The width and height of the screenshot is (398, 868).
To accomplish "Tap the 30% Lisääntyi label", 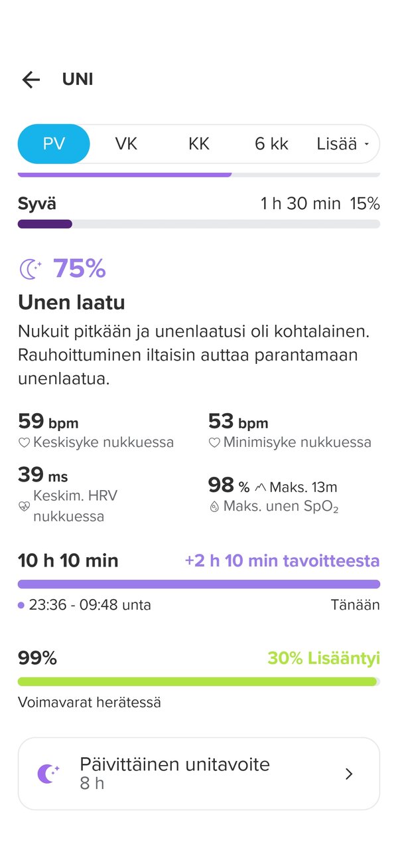I will point(324,658).
